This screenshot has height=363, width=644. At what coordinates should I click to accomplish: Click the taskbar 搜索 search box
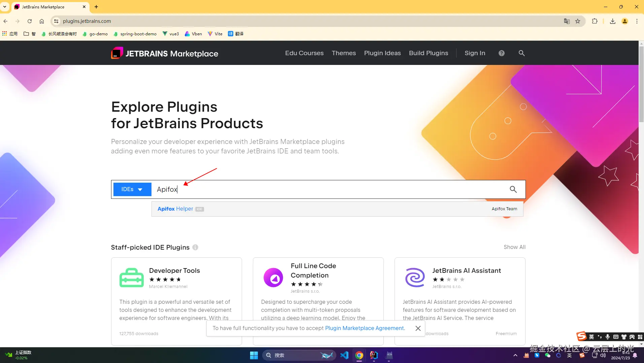click(x=299, y=355)
